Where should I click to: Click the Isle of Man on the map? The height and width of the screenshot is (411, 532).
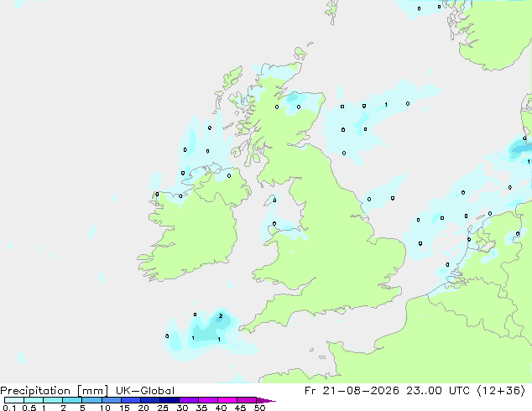pyautogui.click(x=271, y=200)
